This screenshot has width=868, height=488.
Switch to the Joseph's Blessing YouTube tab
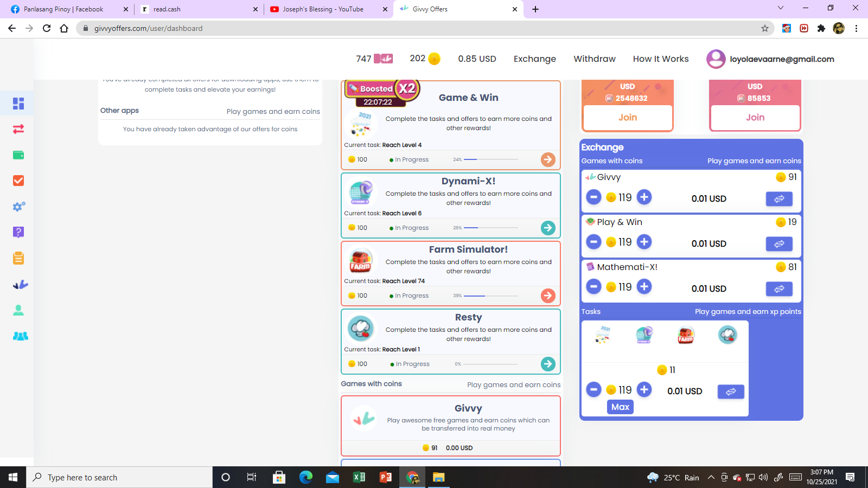click(328, 9)
